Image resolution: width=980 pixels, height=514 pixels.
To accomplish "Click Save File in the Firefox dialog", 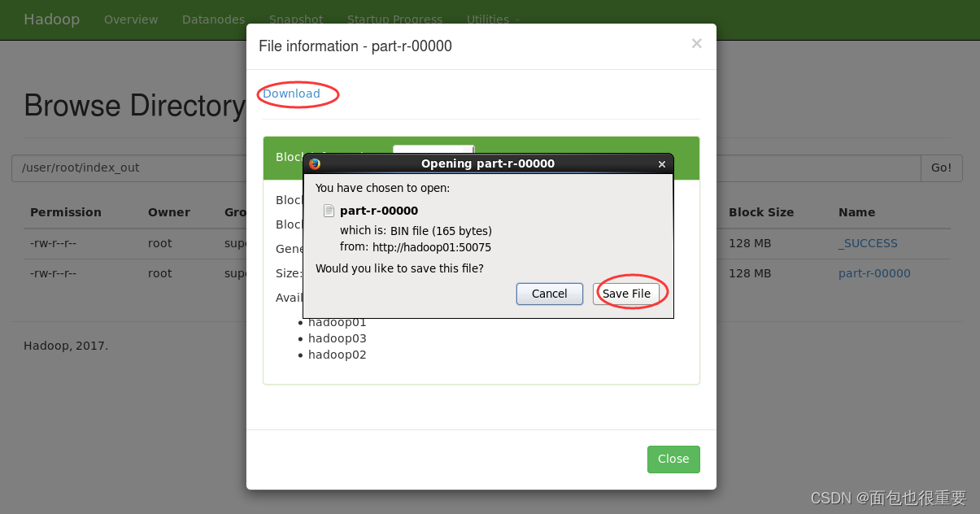I will 626,294.
